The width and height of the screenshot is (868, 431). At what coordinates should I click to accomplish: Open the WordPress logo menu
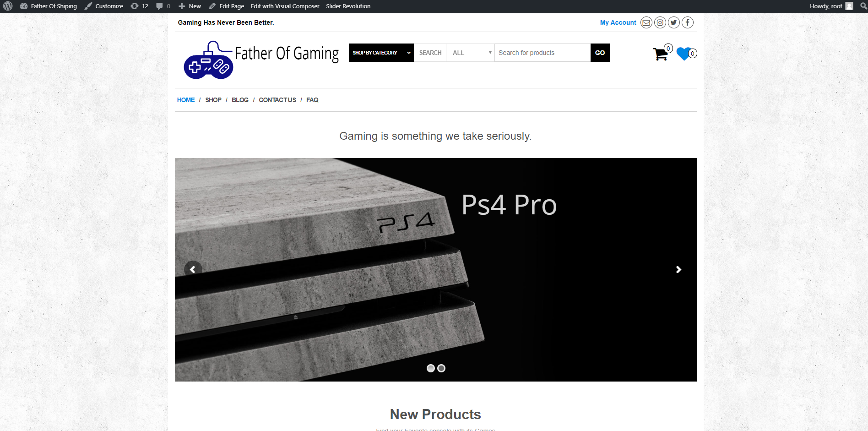(7, 6)
